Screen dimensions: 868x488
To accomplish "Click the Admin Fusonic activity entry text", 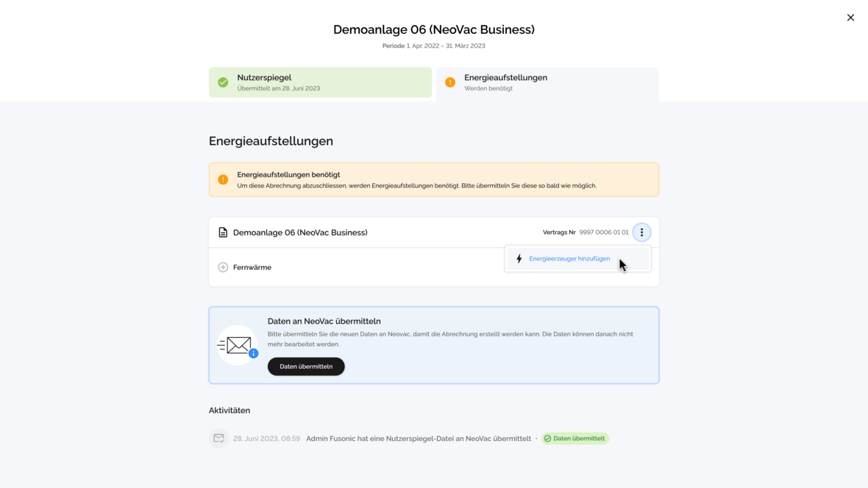I will (418, 439).
